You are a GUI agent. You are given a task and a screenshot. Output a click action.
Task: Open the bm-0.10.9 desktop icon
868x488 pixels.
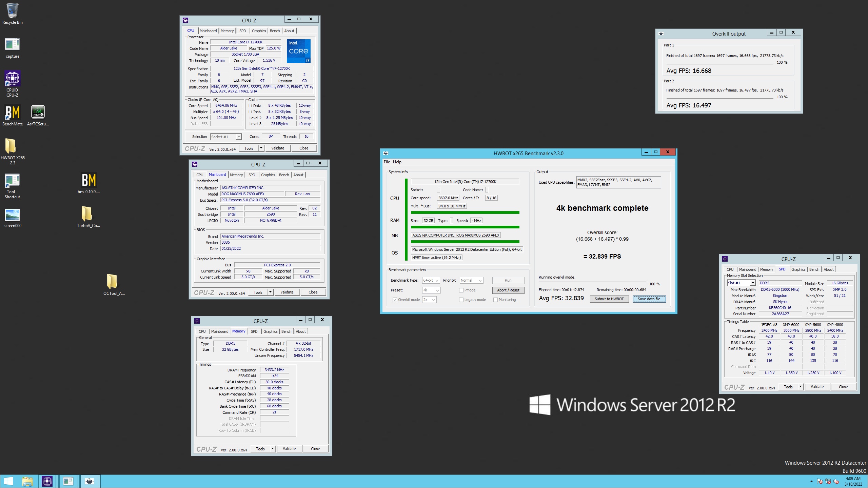tap(88, 183)
